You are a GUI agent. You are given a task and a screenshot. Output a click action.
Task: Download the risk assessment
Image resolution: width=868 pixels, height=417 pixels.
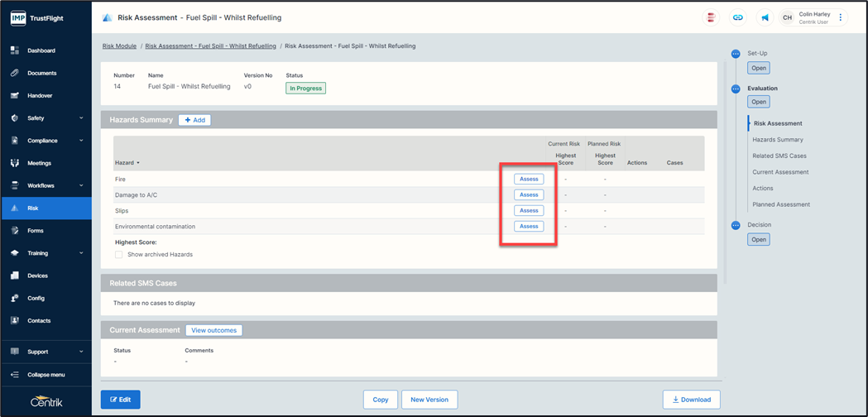tap(691, 400)
